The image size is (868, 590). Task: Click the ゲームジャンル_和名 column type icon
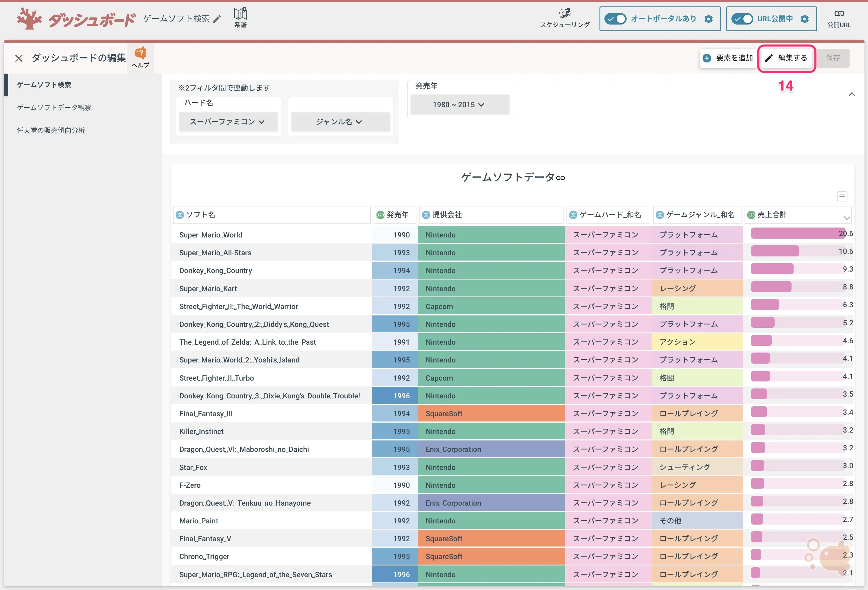pyautogui.click(x=660, y=215)
